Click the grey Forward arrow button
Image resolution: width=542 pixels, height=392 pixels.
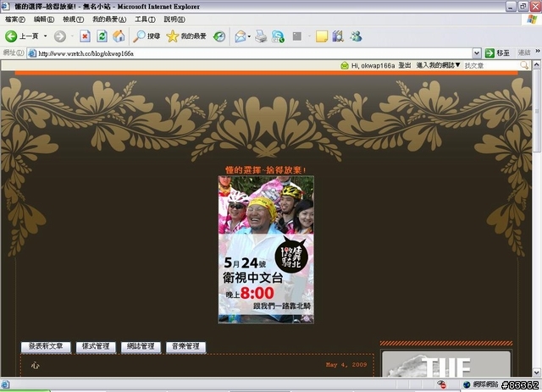point(60,36)
